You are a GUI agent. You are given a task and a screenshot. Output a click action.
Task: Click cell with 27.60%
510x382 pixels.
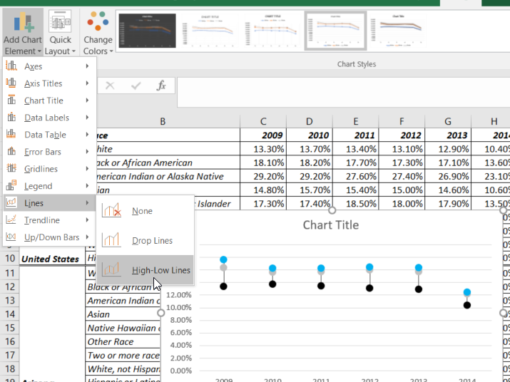[x=356, y=176]
